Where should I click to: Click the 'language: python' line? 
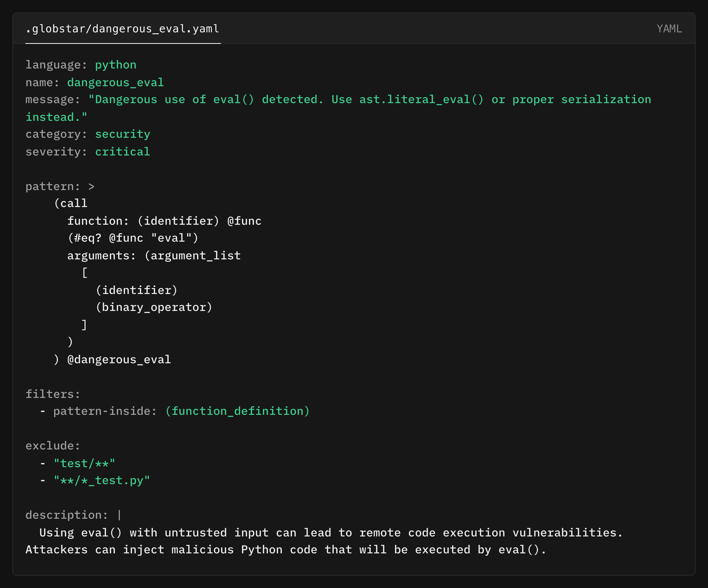coord(81,65)
